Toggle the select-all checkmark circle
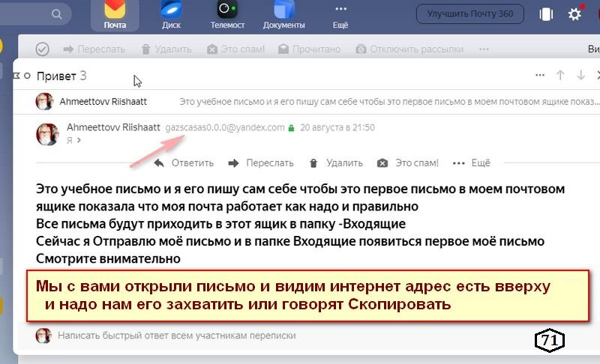Screen dimensions: 600x364 (x=42, y=49)
